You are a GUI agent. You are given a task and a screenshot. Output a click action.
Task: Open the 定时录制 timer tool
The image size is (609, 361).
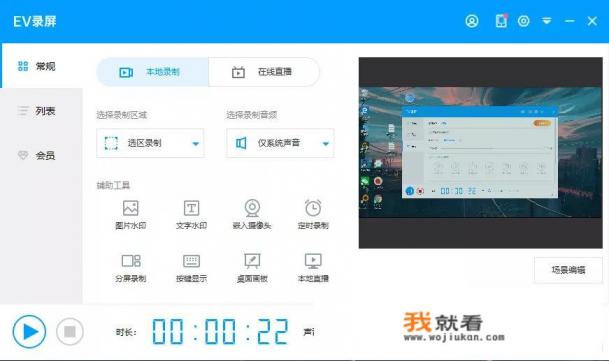click(313, 215)
